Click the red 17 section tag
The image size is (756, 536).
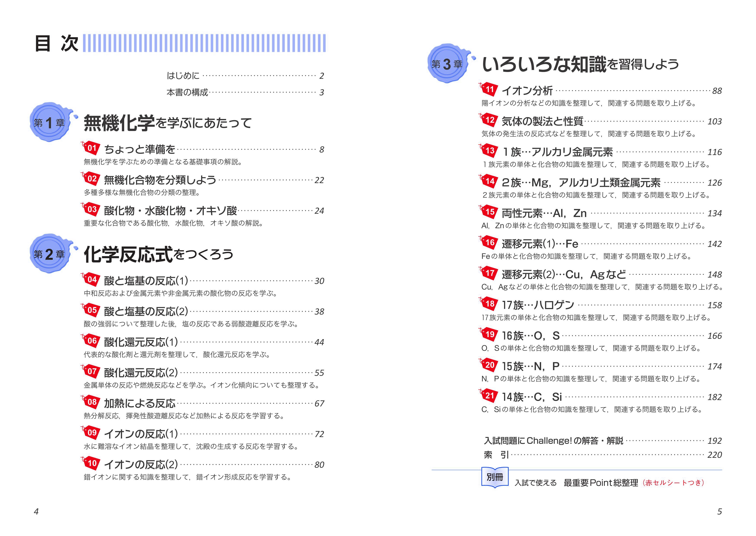(488, 273)
